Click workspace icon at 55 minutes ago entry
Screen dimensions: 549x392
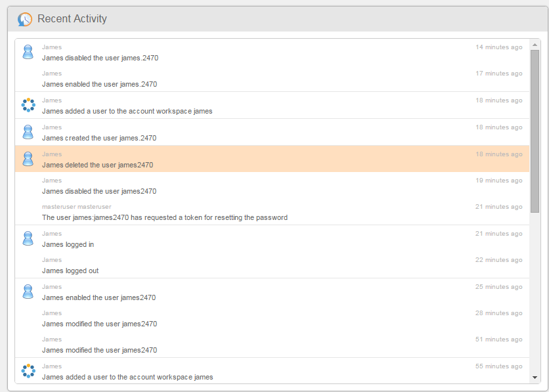[28, 371]
